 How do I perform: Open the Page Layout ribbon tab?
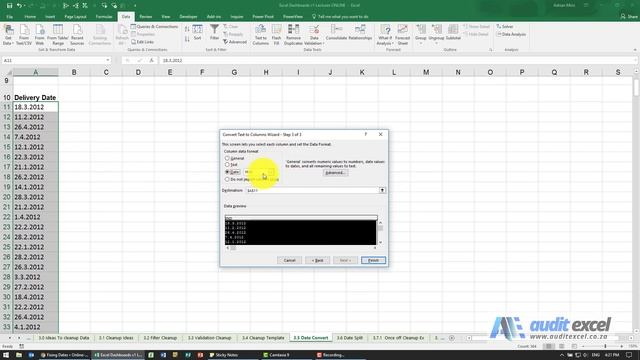coord(75,17)
